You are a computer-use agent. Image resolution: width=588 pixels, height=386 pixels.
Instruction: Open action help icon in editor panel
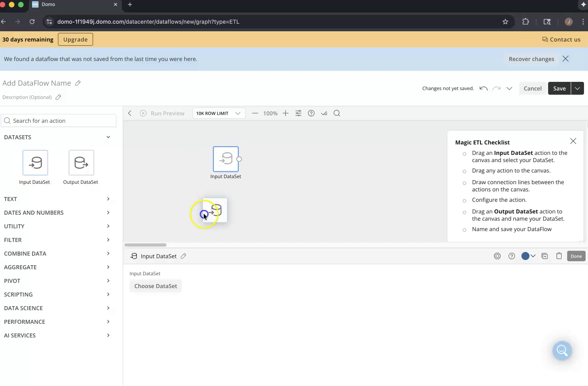512,256
